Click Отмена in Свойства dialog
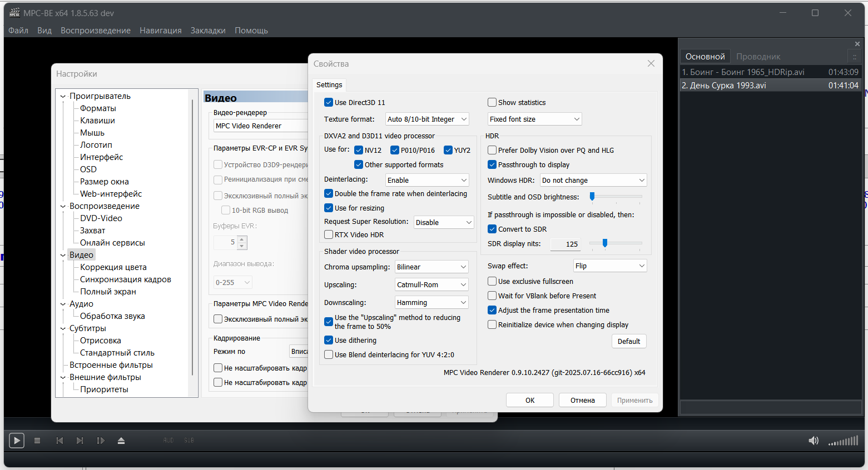The image size is (868, 470). point(583,400)
